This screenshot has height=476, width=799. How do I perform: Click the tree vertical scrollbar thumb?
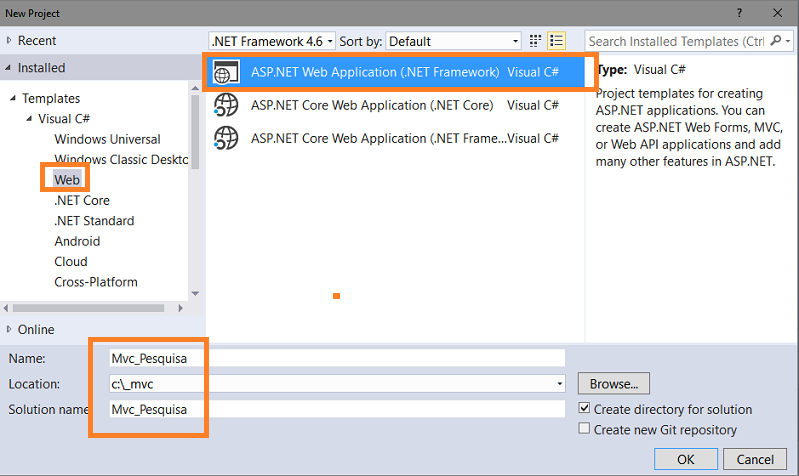(195, 132)
